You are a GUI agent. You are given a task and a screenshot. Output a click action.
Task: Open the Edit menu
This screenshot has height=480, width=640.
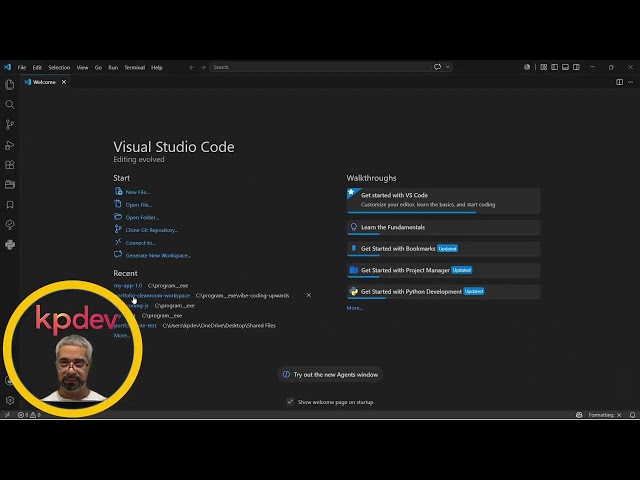click(x=37, y=67)
